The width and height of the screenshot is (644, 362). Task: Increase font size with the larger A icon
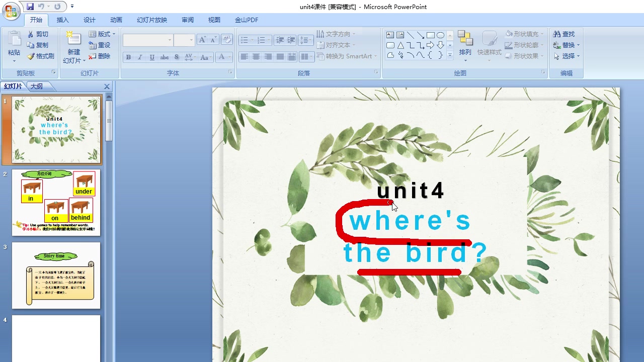202,40
